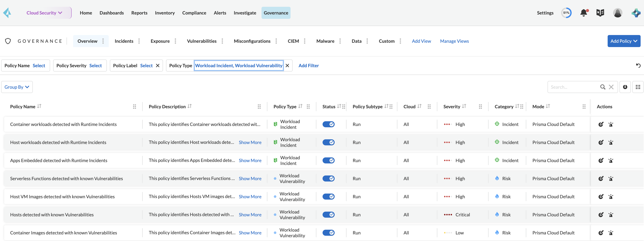Open the column picker icon
Screen dimensions: 644x241
(x=638, y=87)
